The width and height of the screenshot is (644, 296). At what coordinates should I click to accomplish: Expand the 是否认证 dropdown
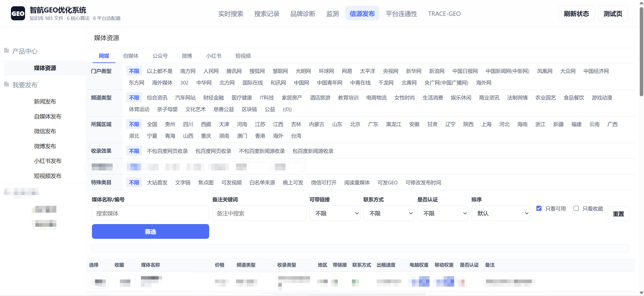pos(443,213)
